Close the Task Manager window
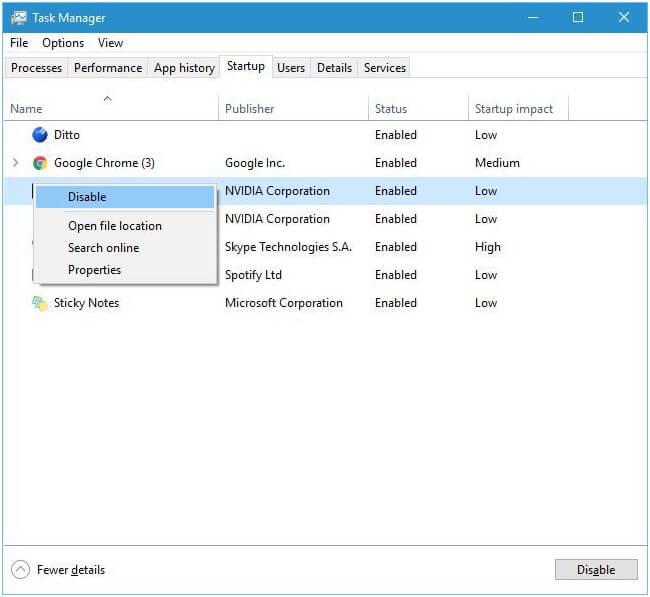The height and width of the screenshot is (597, 650). pos(623,17)
